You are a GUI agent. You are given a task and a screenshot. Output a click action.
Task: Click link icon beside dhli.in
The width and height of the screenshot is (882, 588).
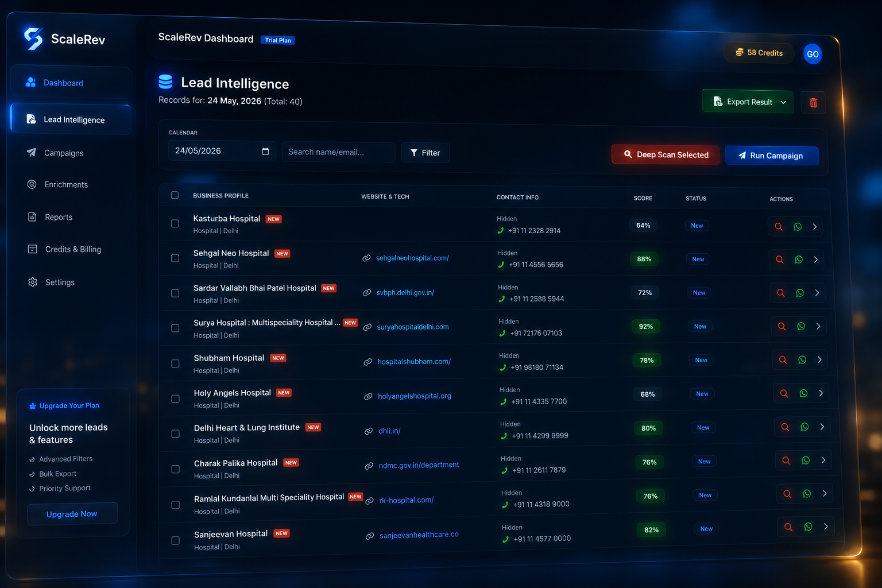(x=369, y=431)
